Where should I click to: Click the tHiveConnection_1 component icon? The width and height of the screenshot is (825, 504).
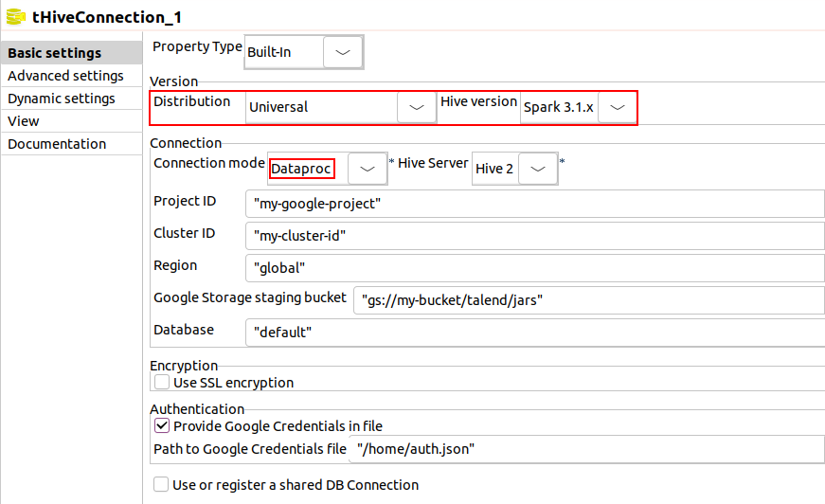click(x=15, y=17)
